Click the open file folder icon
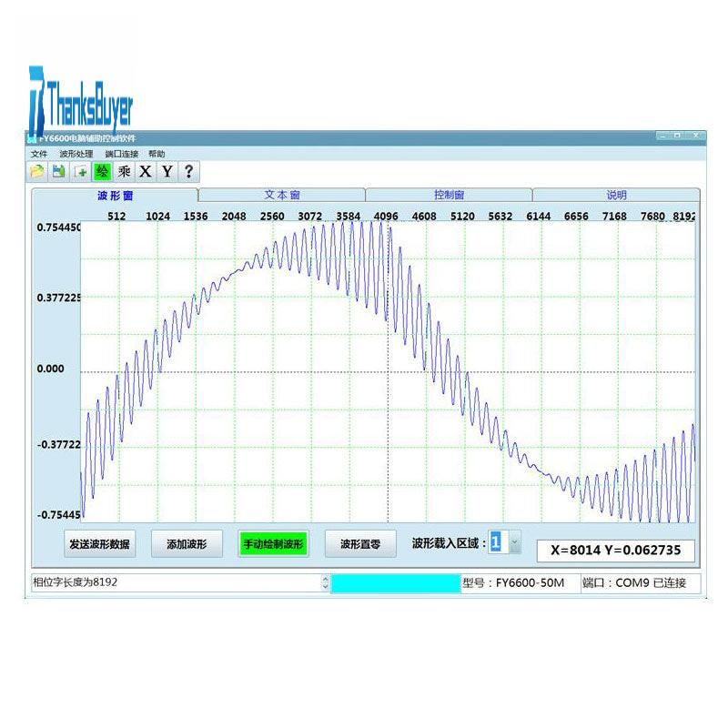 37,171
